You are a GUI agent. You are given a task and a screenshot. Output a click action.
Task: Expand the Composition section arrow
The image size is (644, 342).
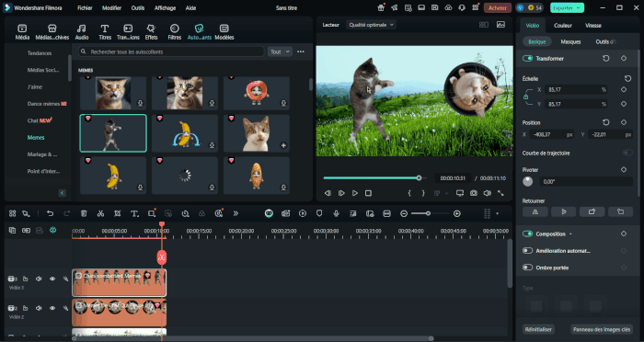coord(570,234)
